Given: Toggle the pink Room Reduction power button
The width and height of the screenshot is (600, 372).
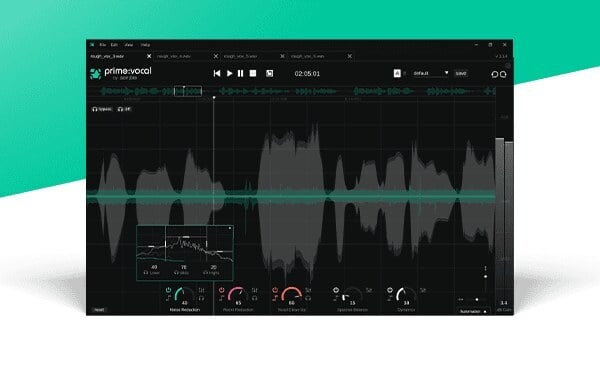Looking at the screenshot, I should [x=222, y=290].
